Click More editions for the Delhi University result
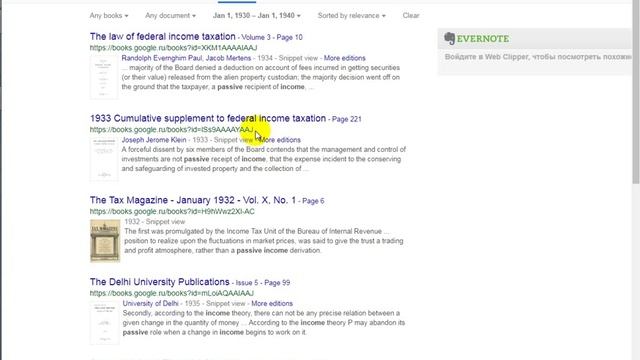This screenshot has height=360, width=640. tap(272, 303)
